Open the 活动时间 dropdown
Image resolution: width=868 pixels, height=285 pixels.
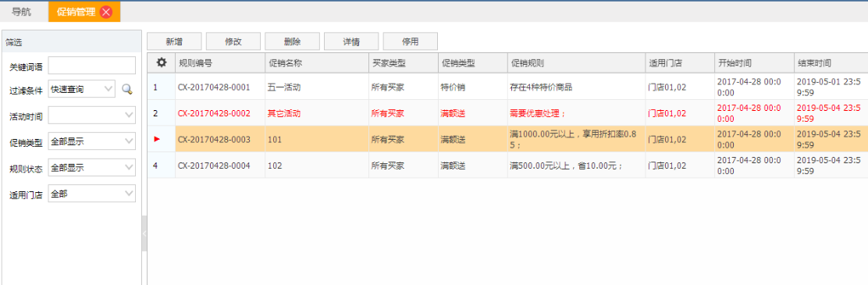coord(92,115)
